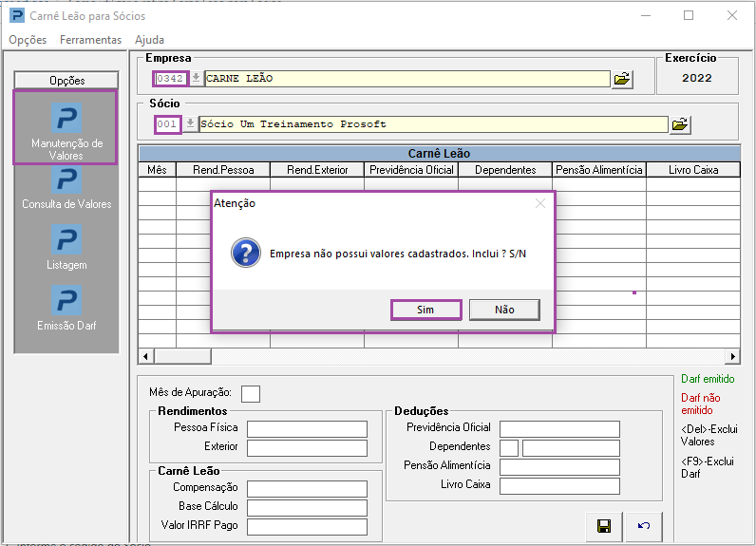Click Não in the Atenção dialog
The width and height of the screenshot is (756, 546).
click(x=504, y=310)
